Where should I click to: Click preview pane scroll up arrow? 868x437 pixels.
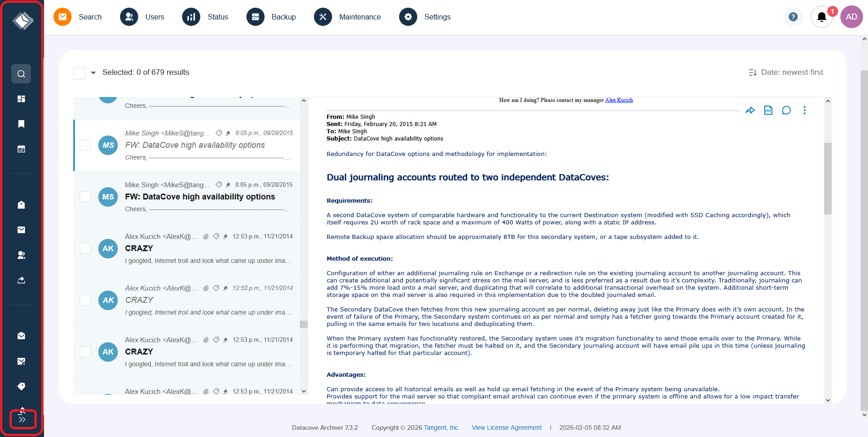pos(828,101)
